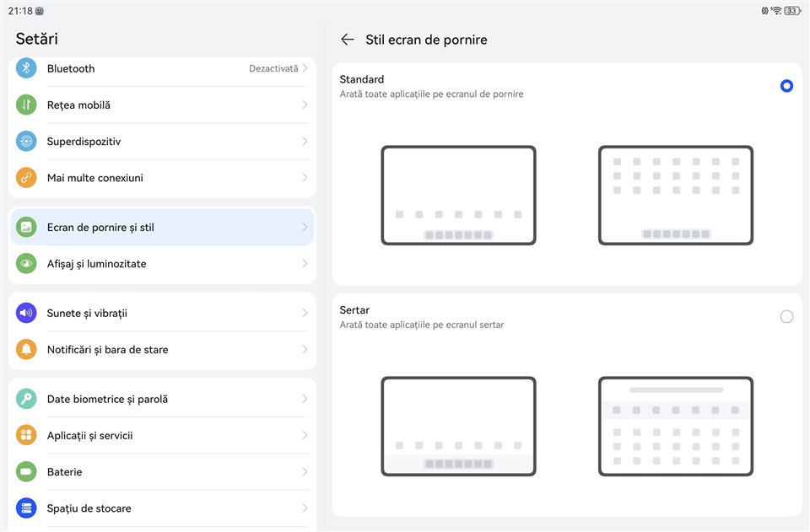Open Spațiu de stocare chevron arrow
The height and width of the screenshot is (532, 810).
pos(305,508)
